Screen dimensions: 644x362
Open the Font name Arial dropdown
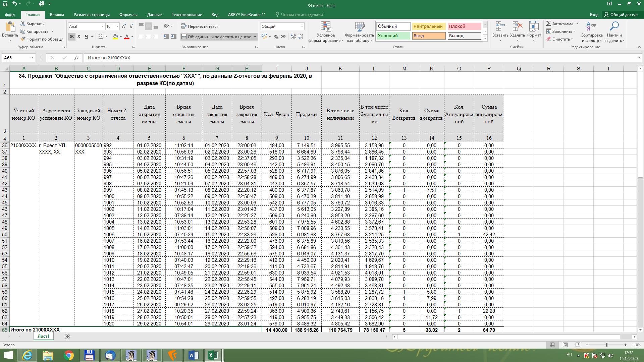[103, 26]
